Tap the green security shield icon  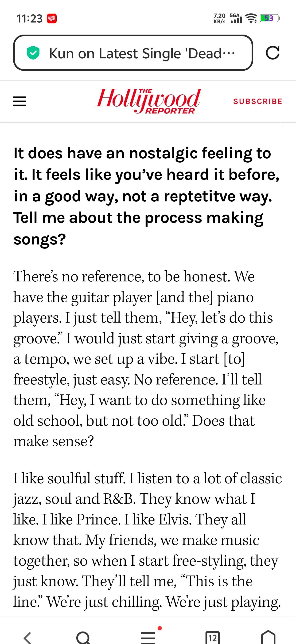(x=33, y=53)
